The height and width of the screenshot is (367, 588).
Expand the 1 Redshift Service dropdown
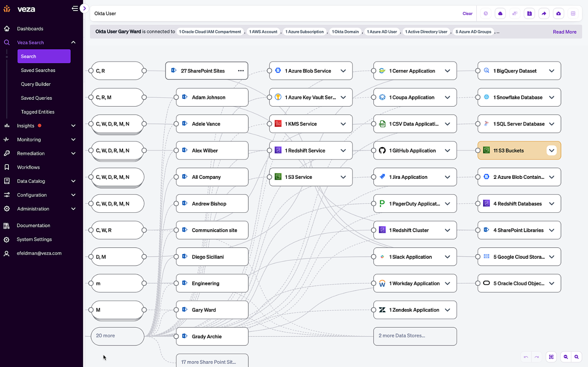click(x=343, y=151)
